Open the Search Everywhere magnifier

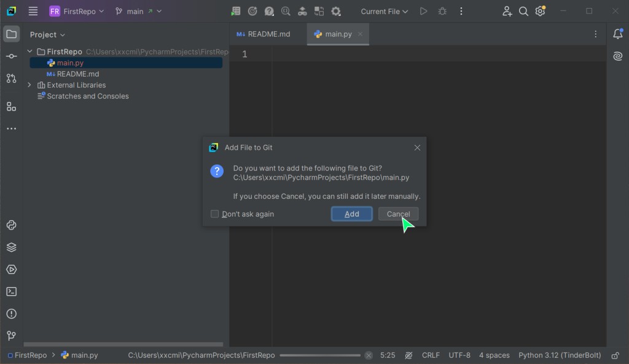tap(523, 11)
